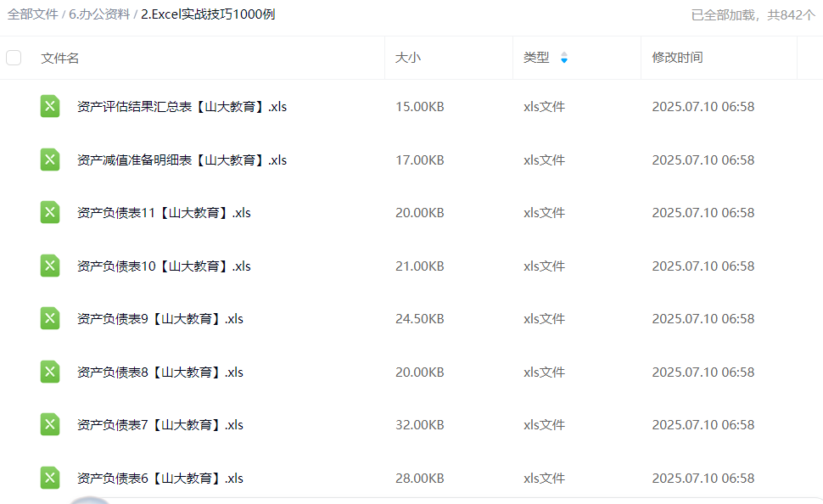The image size is (823, 504).
Task: Toggle sort arrow next to 类型
Action: (564, 58)
